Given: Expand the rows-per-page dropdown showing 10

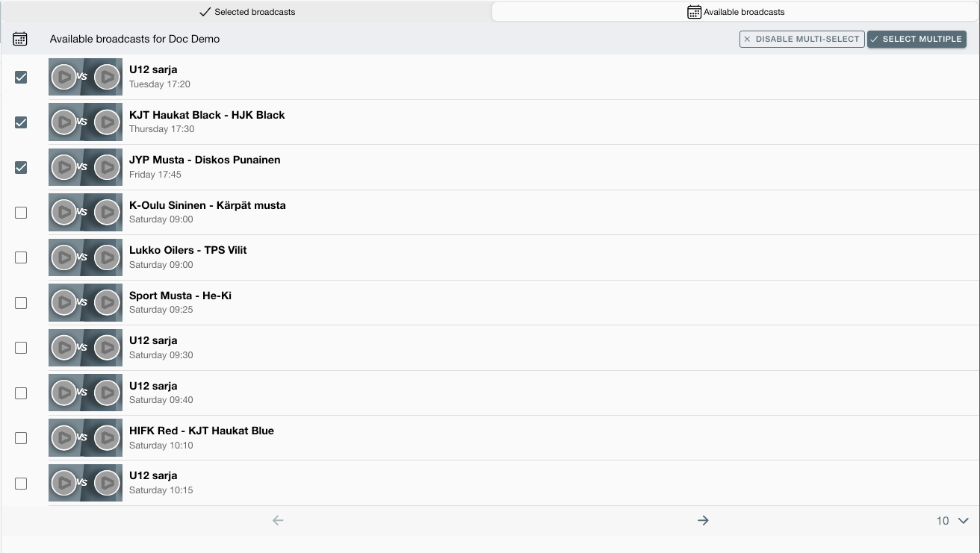Looking at the screenshot, I should (952, 521).
